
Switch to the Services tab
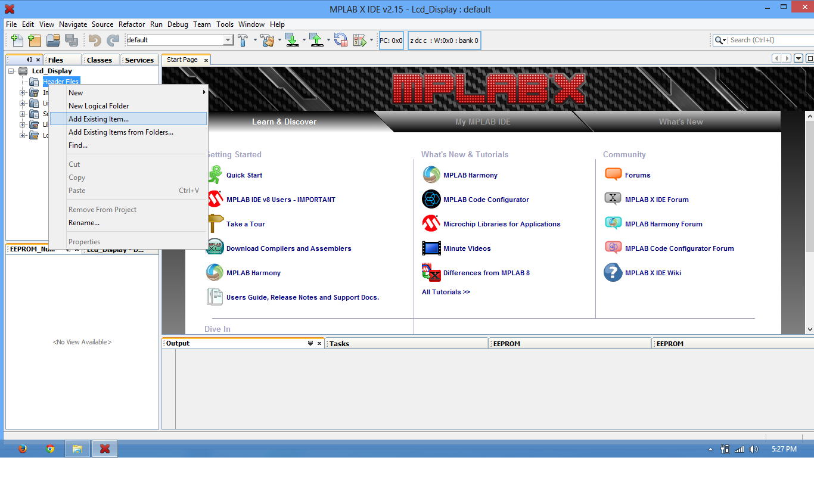139,60
